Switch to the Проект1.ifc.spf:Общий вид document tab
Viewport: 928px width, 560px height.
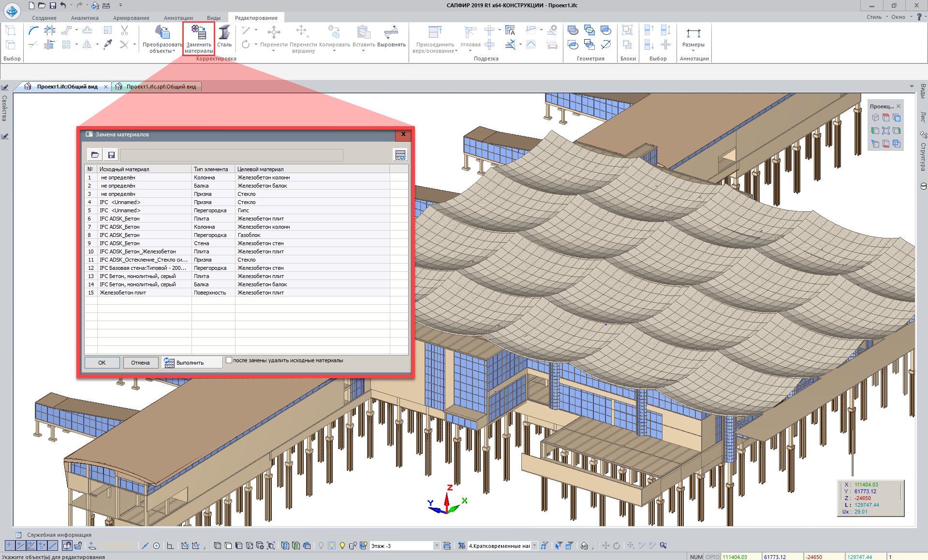click(161, 87)
